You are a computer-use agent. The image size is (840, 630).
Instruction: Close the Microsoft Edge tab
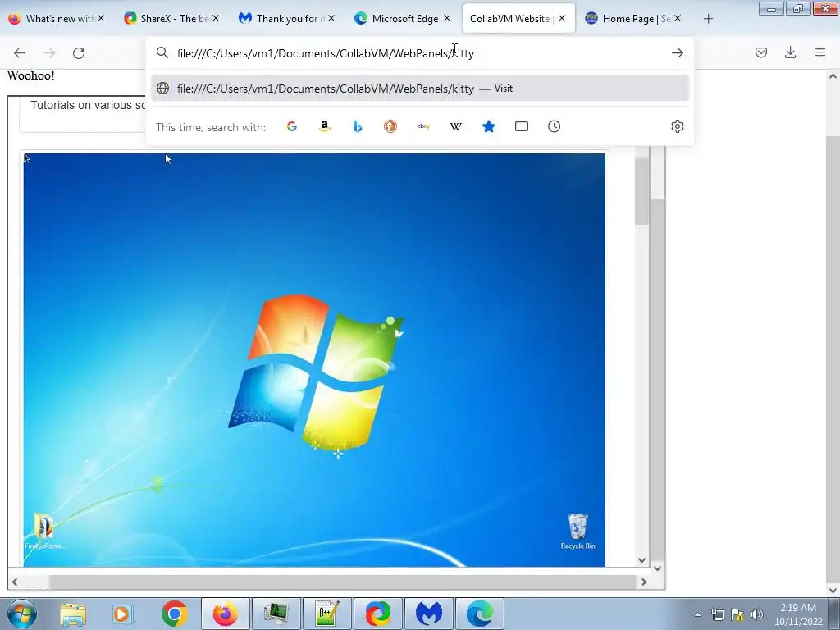click(447, 18)
